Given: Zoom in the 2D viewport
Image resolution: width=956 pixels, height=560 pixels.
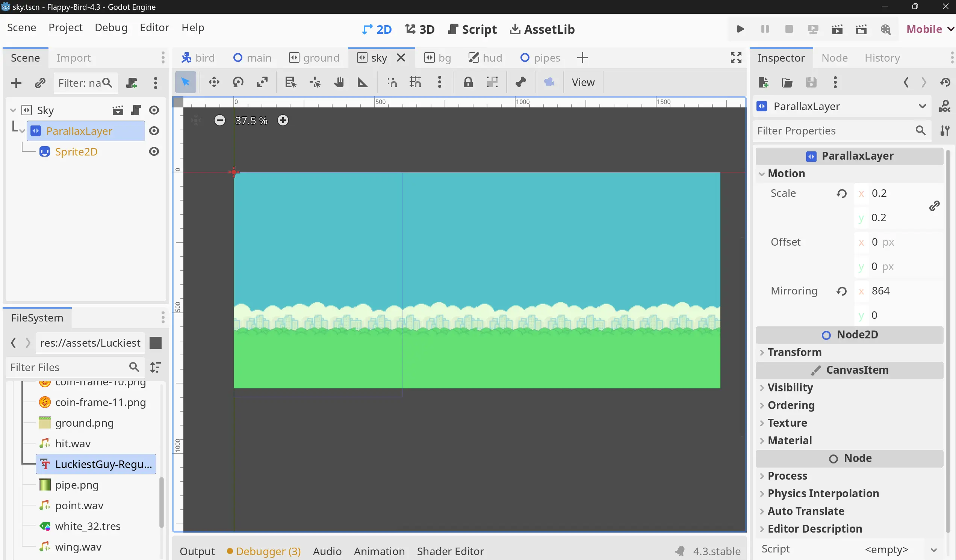Looking at the screenshot, I should (283, 121).
